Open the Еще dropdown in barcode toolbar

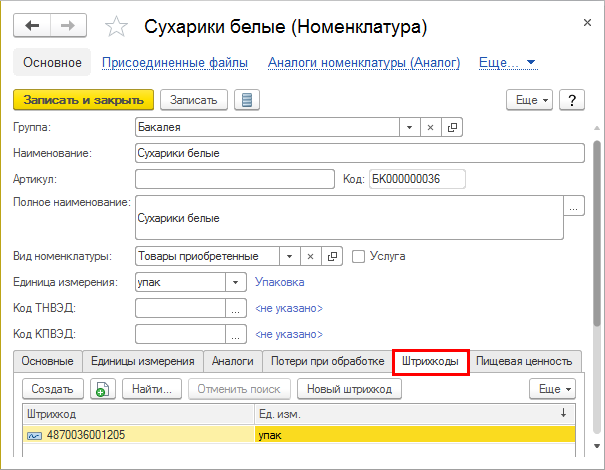pos(552,389)
